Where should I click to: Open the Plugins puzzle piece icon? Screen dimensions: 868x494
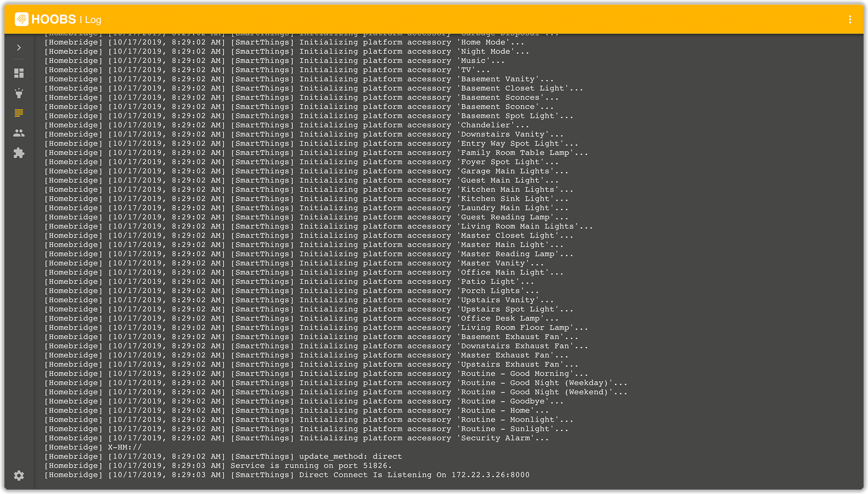[x=19, y=153]
